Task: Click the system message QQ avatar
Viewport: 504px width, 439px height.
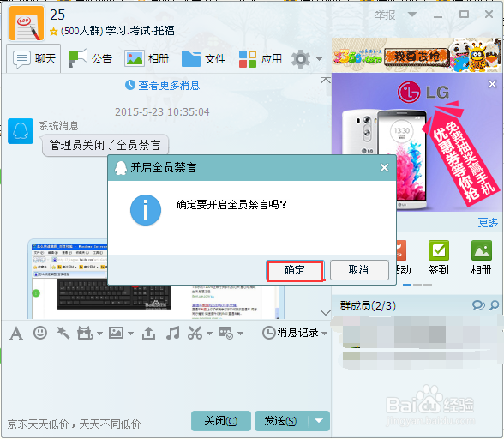Action: coord(21,131)
